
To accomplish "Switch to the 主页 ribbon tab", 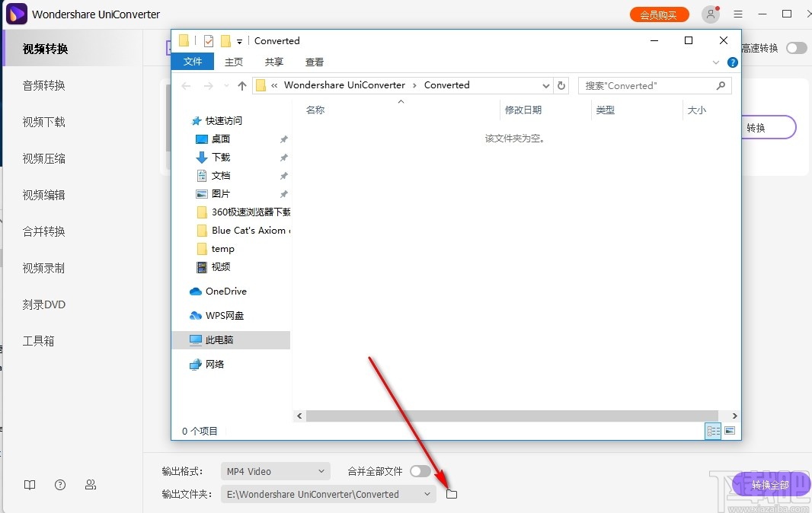I will point(233,61).
